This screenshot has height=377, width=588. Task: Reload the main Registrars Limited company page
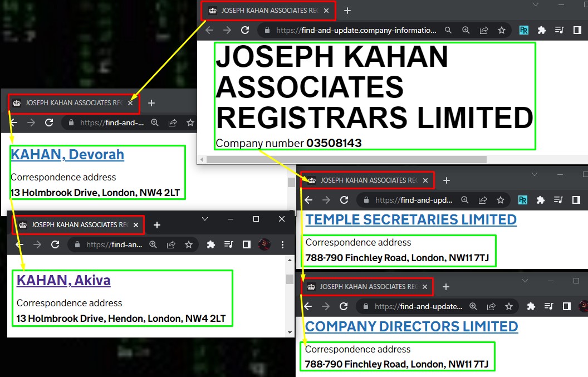[245, 30]
